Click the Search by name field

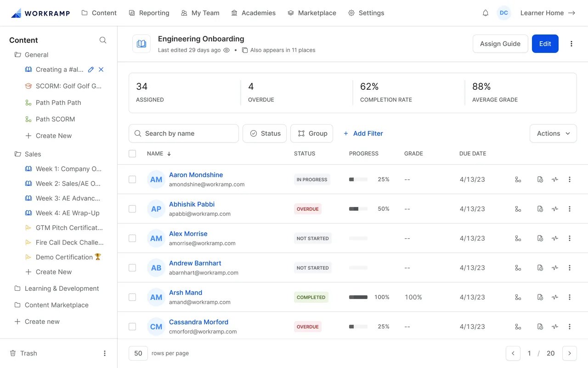(184, 133)
